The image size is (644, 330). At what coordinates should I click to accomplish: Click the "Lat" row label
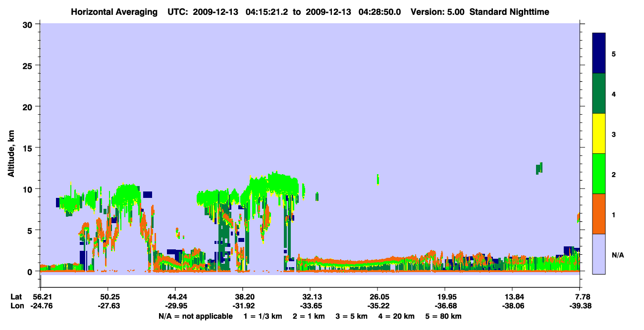pos(16,297)
